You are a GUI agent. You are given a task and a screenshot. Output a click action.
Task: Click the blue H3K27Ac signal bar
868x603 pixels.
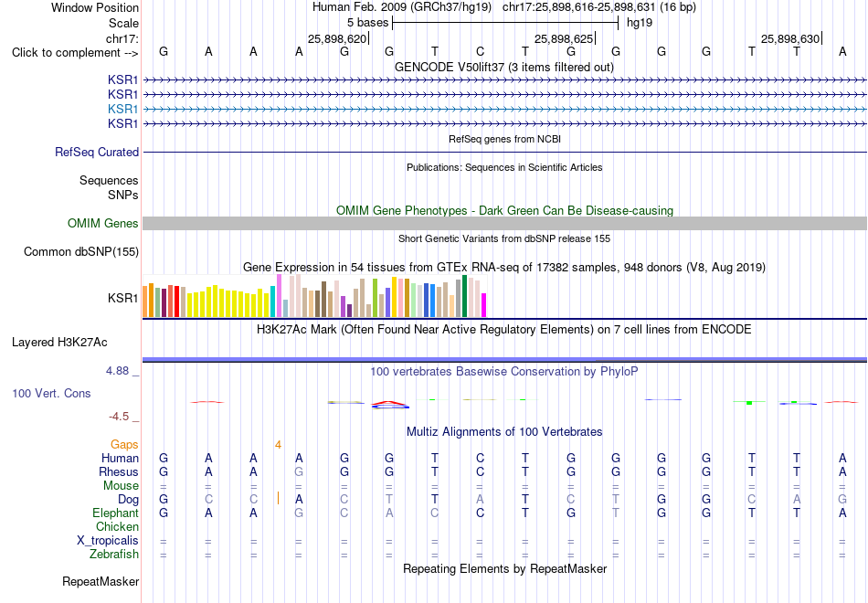point(504,360)
